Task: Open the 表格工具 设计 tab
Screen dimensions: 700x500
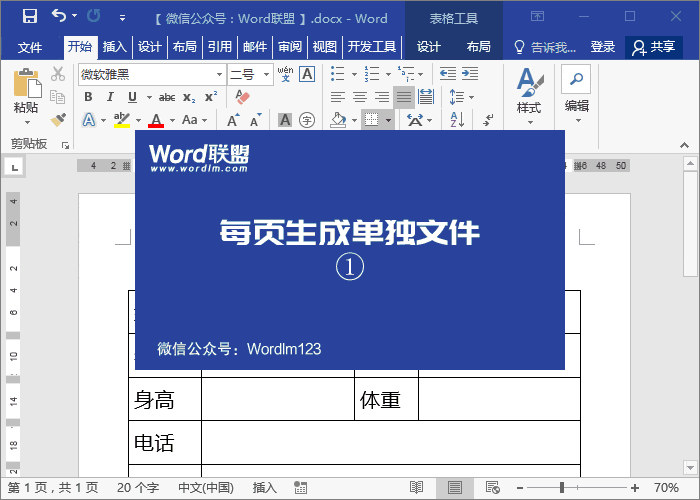Action: [429, 46]
